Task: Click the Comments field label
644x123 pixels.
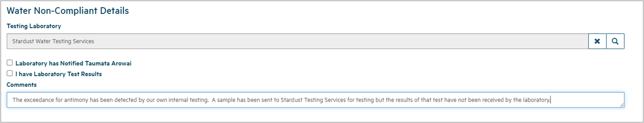Action: coord(22,85)
